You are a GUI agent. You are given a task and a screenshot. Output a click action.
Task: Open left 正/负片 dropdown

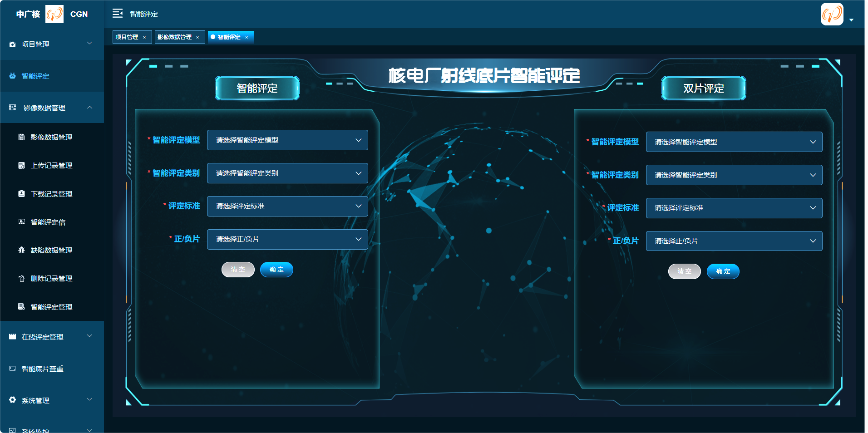[x=287, y=239]
